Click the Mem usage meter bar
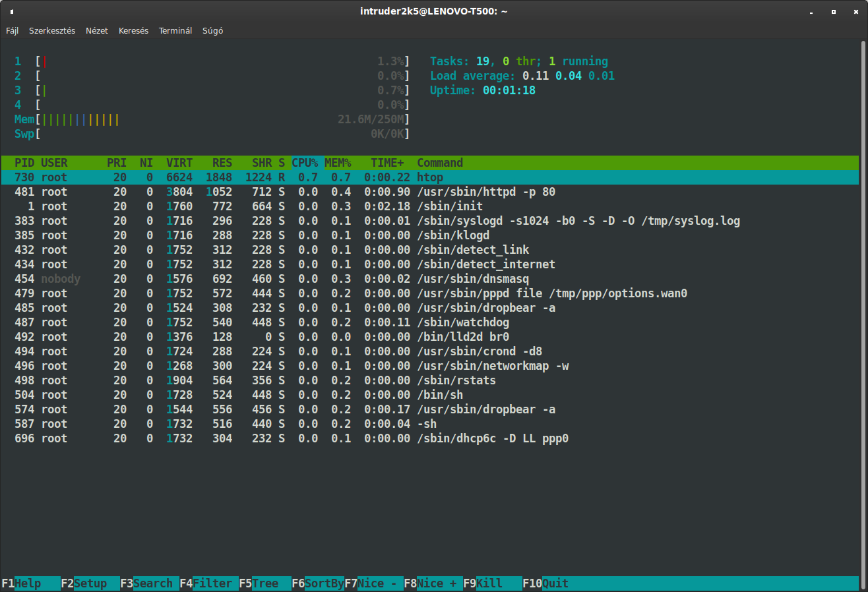 click(212, 119)
